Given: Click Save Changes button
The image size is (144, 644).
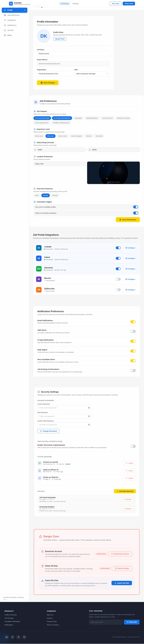Looking at the screenshot, I should tap(48, 83).
